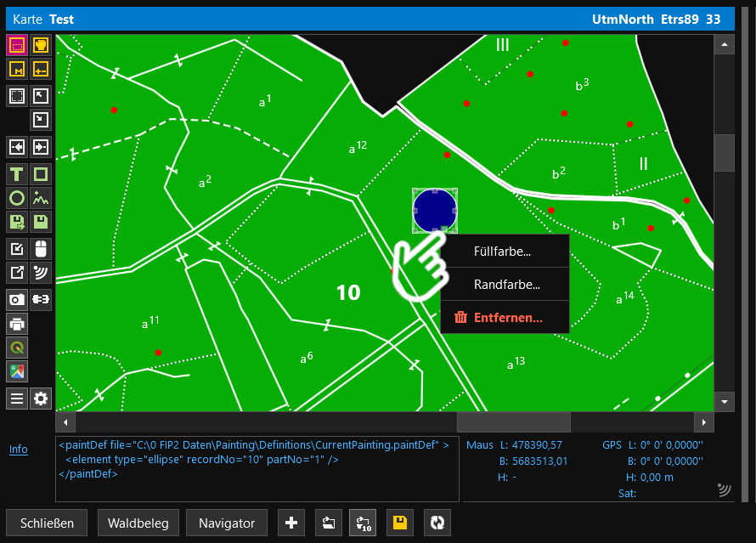Image resolution: width=756 pixels, height=543 pixels.
Task: Toggle the GPS signal tool
Action: [41, 273]
